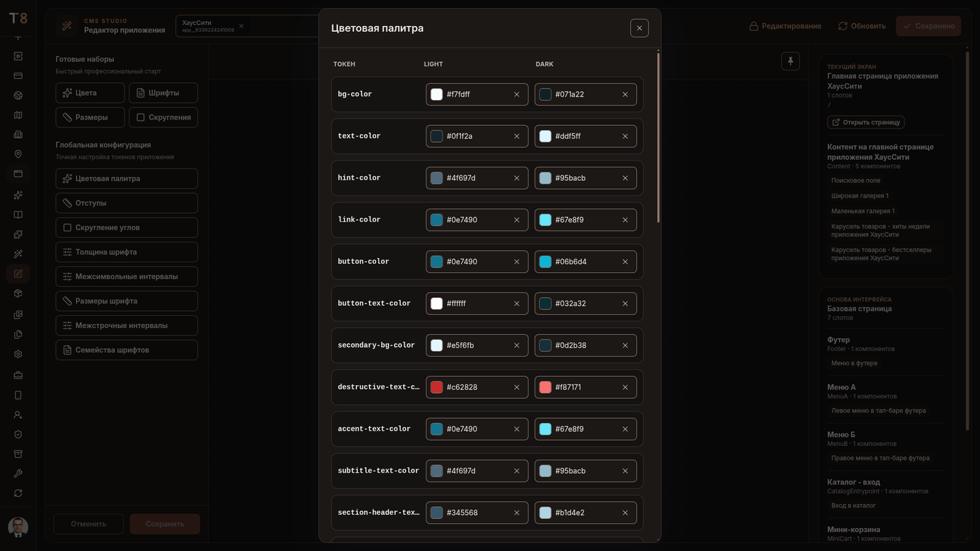The width and height of the screenshot is (980, 551).
Task: Clear the dark link-color value
Action: (625, 220)
